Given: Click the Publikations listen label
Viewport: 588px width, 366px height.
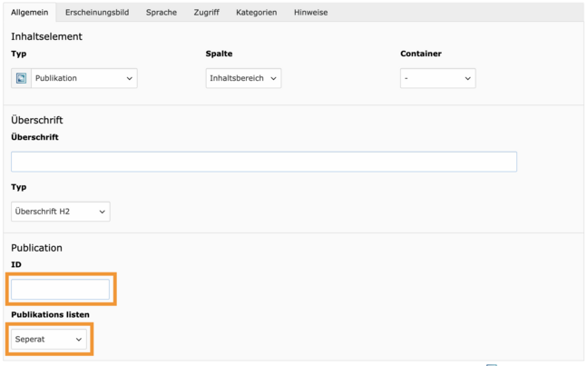Looking at the screenshot, I should click(x=50, y=314).
